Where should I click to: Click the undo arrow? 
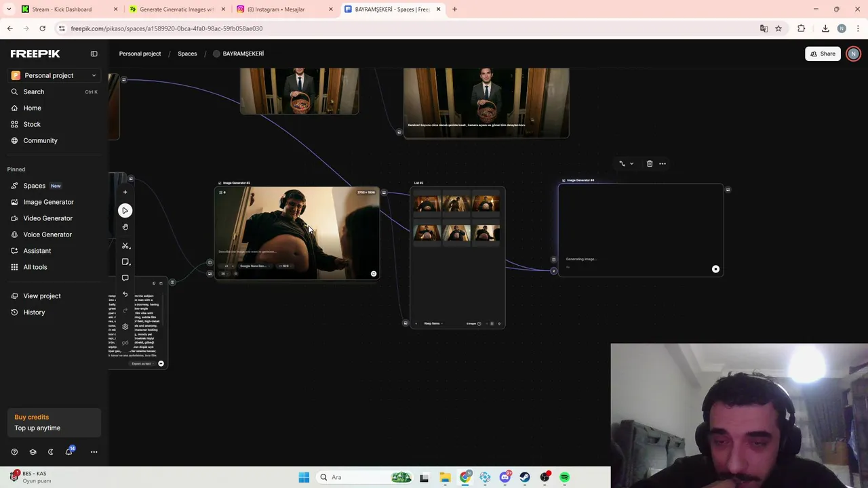click(125, 294)
